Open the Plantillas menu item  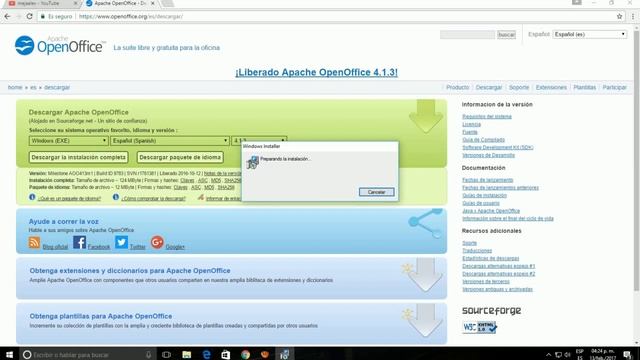click(584, 87)
